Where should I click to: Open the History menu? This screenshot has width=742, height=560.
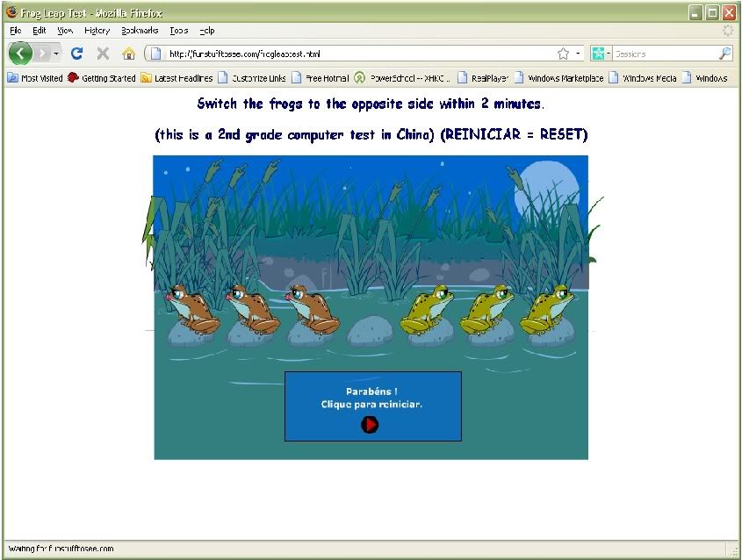(x=97, y=30)
